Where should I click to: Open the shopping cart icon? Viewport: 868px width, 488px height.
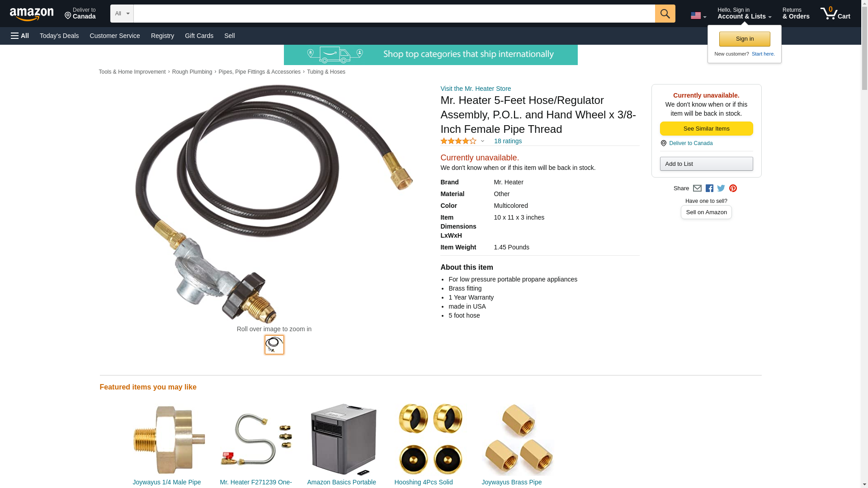[835, 13]
